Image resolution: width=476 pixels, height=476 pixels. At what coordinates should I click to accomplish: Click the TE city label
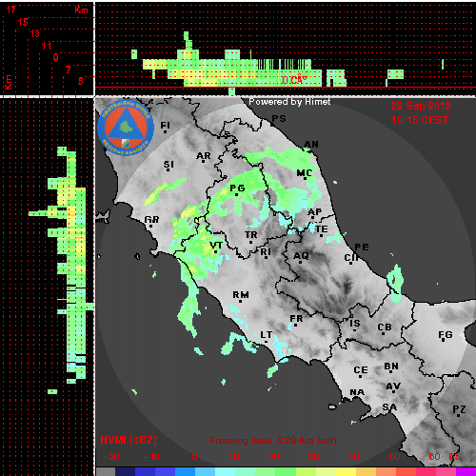point(322,228)
